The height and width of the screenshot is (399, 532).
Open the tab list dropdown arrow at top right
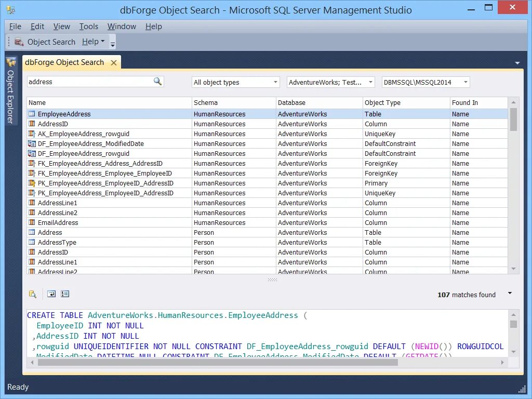[517, 63]
